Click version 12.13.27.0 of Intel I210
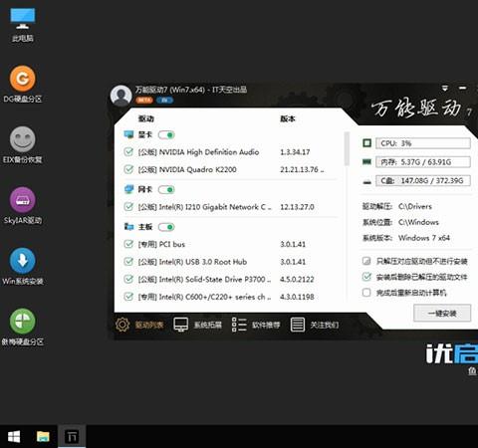The width and height of the screenshot is (478, 448). point(297,207)
